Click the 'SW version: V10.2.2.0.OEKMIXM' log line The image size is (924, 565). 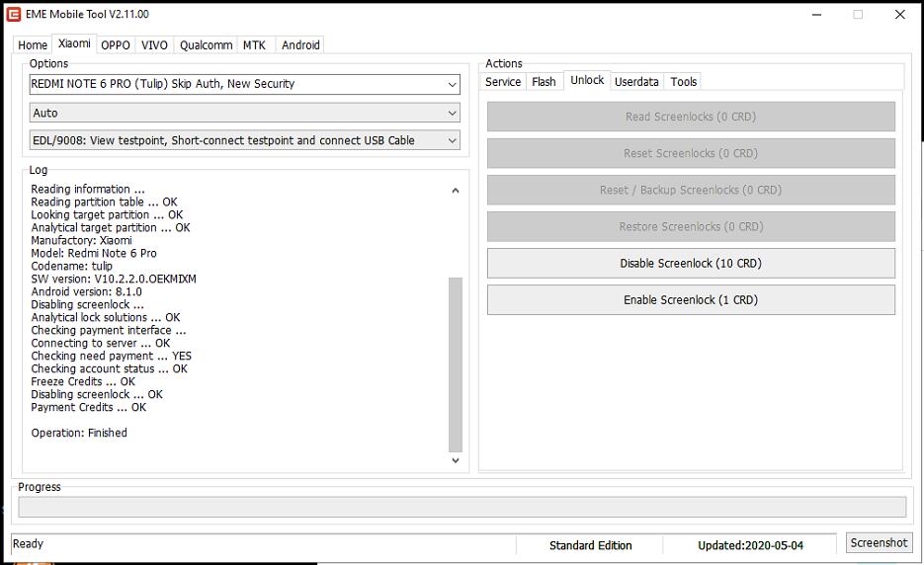coord(114,279)
